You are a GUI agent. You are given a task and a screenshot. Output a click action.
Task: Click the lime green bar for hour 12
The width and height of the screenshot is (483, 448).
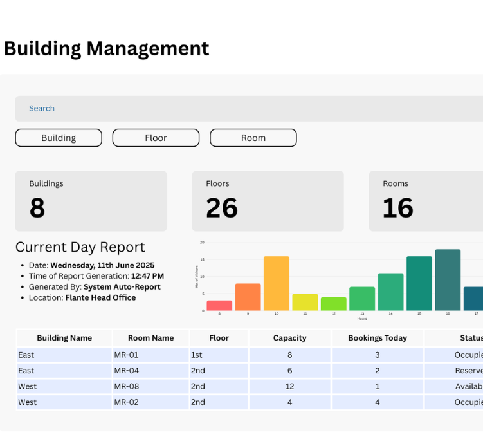click(x=334, y=304)
